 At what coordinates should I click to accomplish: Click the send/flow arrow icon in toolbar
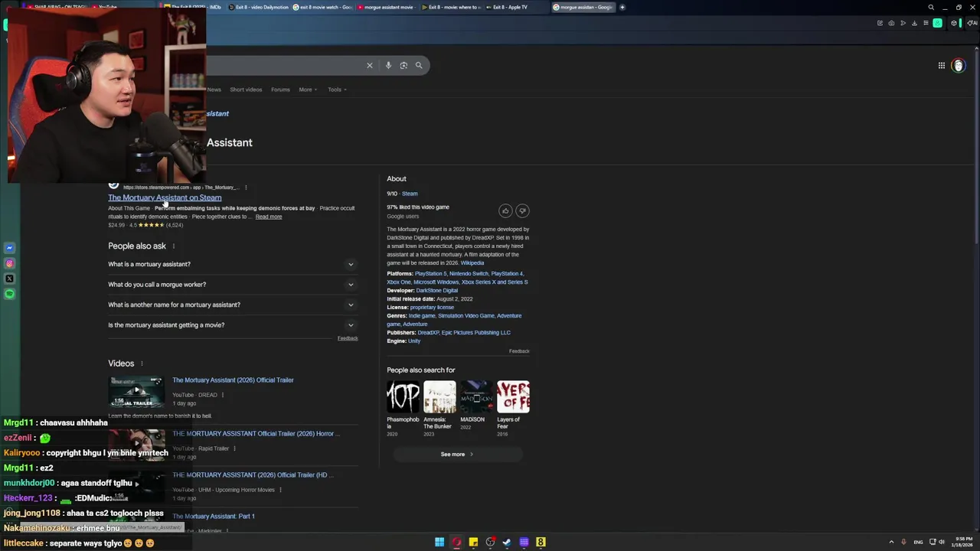click(903, 23)
